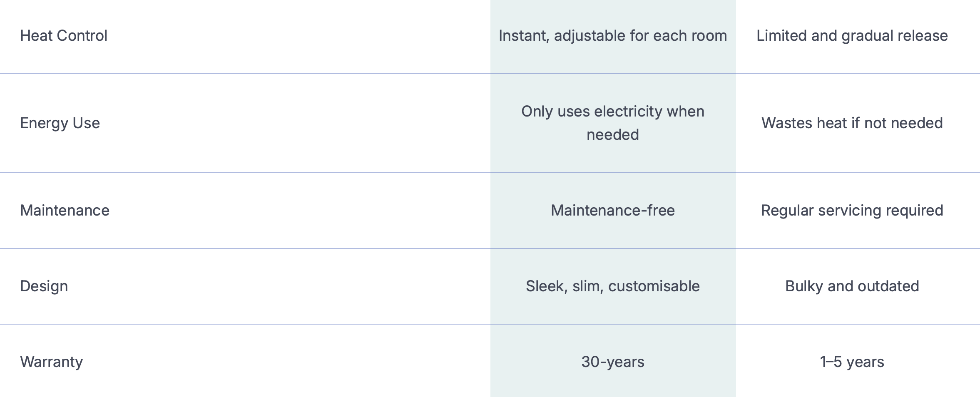980x397 pixels.
Task: Click the Design row label
Action: (44, 286)
